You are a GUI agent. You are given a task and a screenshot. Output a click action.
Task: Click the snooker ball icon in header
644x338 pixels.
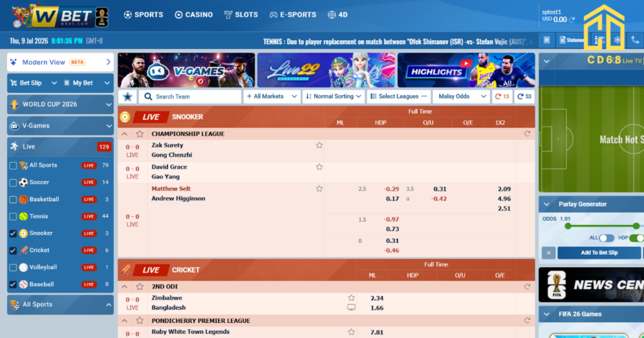click(x=125, y=117)
